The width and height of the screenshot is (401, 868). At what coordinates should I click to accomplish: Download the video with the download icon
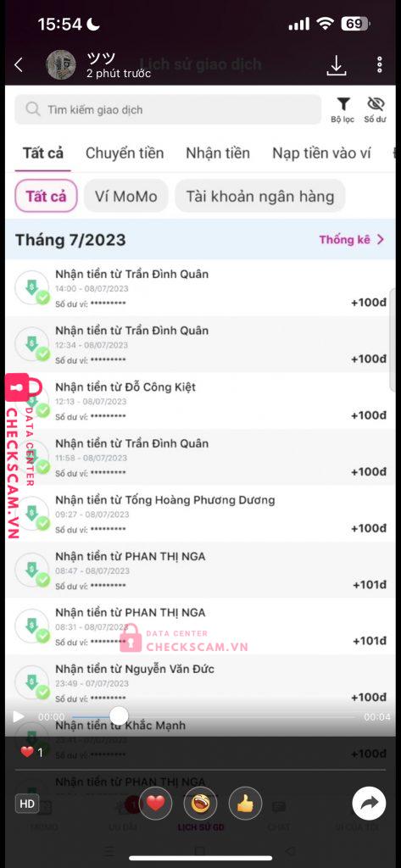tap(337, 65)
